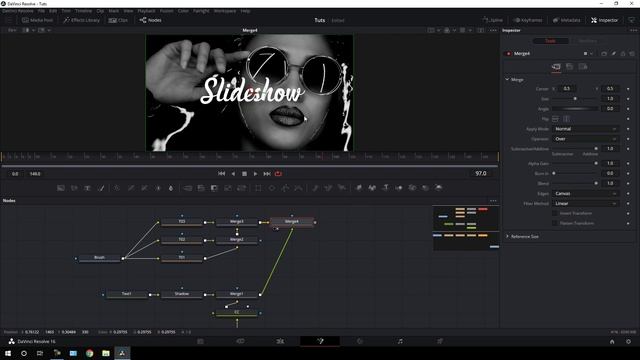This screenshot has width=640, height=360.
Task: Open Merge4 node color dropdown in Inspector
Action: tap(588, 53)
